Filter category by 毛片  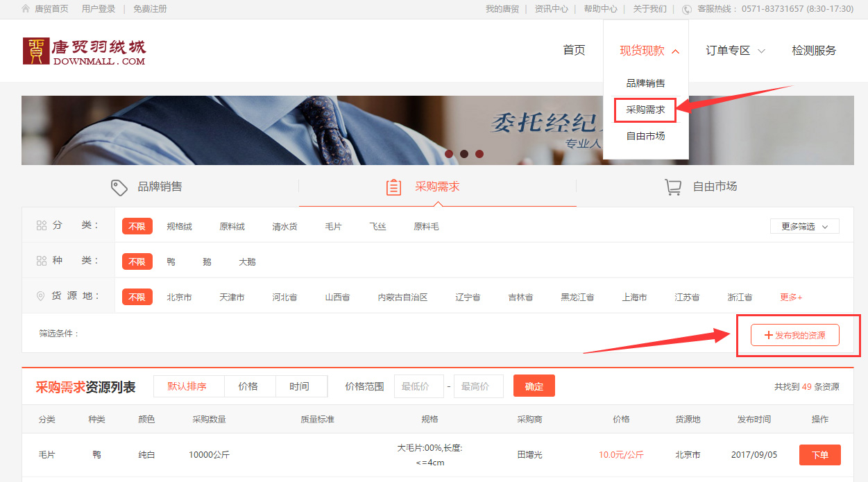tap(333, 226)
